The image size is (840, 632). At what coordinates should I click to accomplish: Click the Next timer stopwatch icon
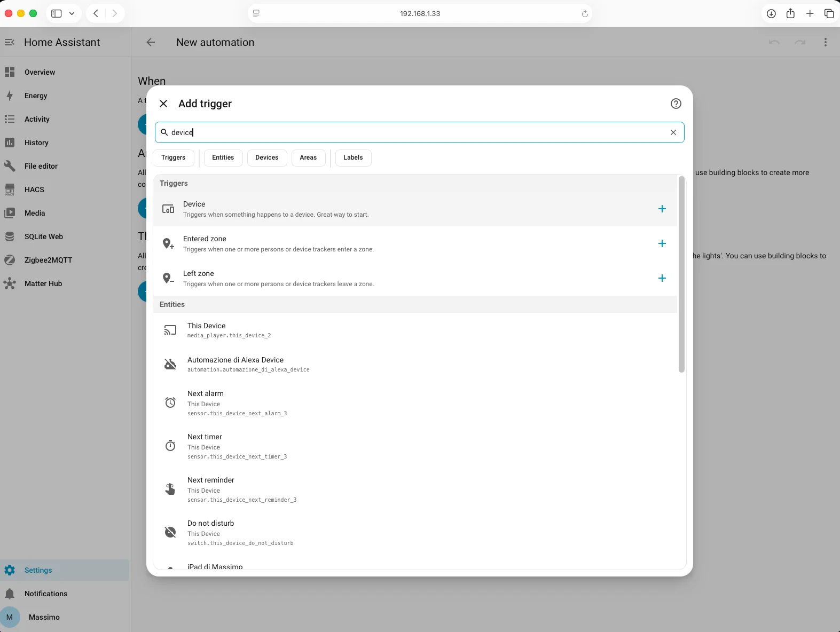pos(170,446)
